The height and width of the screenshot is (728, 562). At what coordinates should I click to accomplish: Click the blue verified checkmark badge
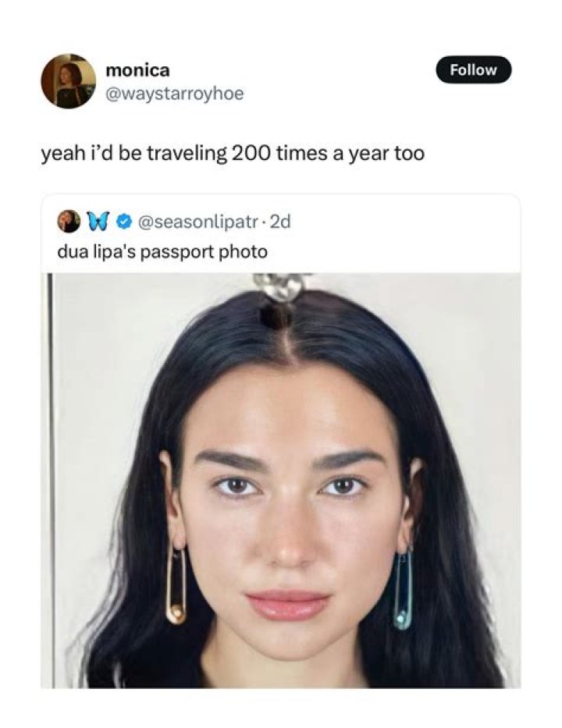tap(123, 222)
